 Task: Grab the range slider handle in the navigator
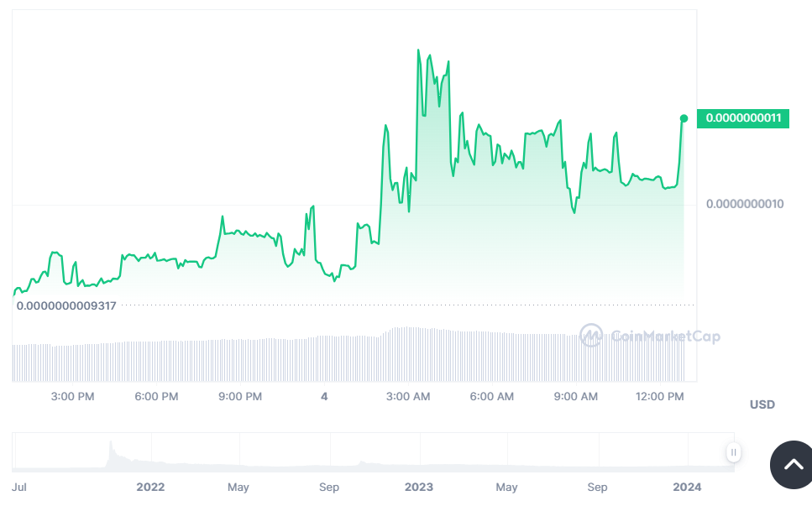[733, 452]
